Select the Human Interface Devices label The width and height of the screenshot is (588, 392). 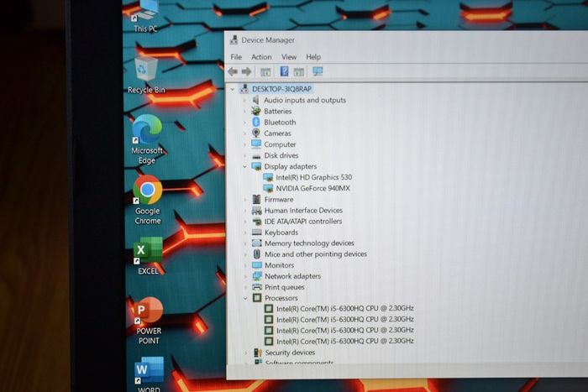tap(303, 210)
